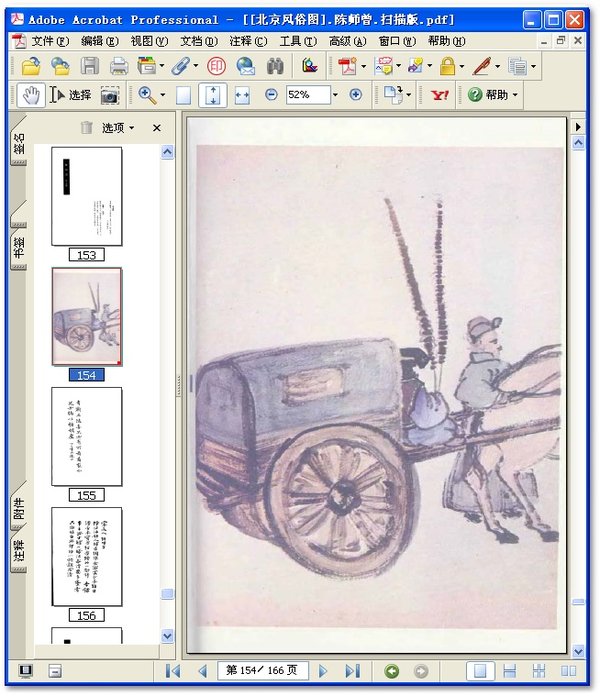Click the sign pen icon
The height and width of the screenshot is (696, 600).
(482, 67)
